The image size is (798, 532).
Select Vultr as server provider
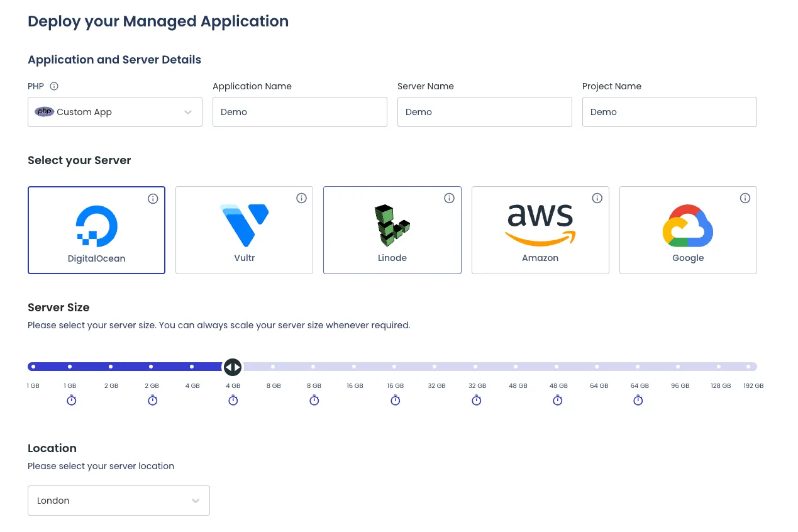coord(244,230)
